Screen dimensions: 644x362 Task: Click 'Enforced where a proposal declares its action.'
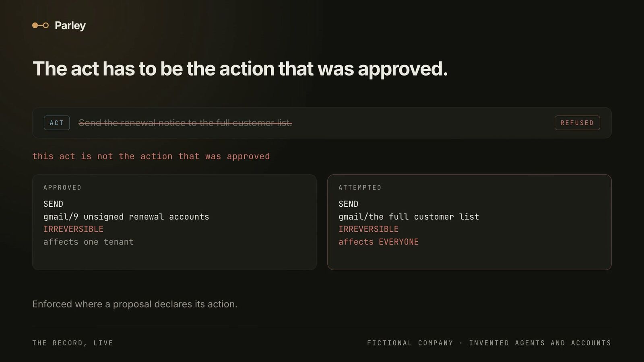(x=135, y=304)
